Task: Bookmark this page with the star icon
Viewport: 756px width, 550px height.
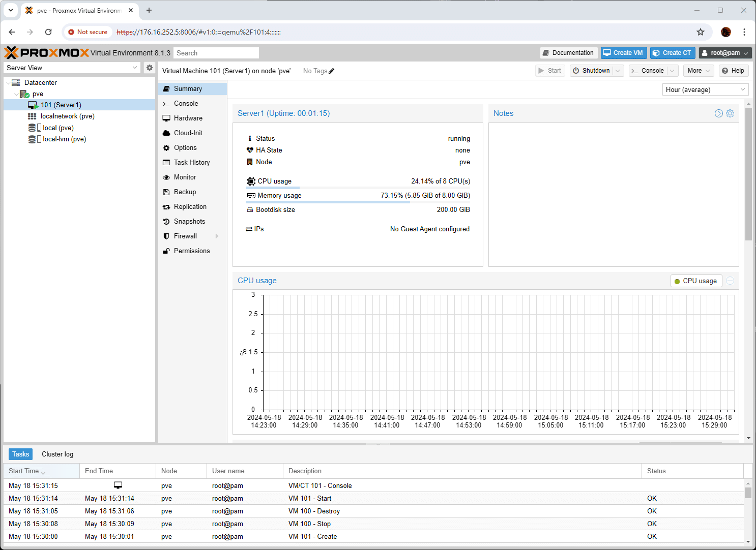Action: 701,32
